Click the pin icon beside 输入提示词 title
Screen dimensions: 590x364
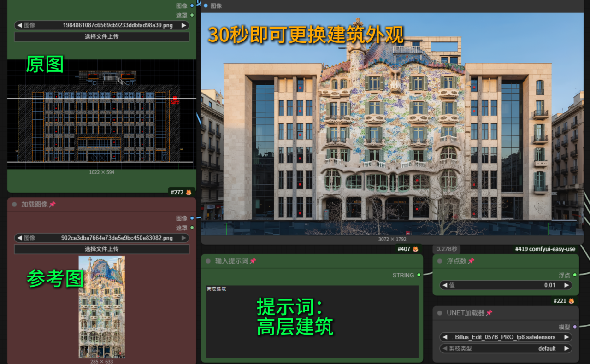(x=253, y=261)
